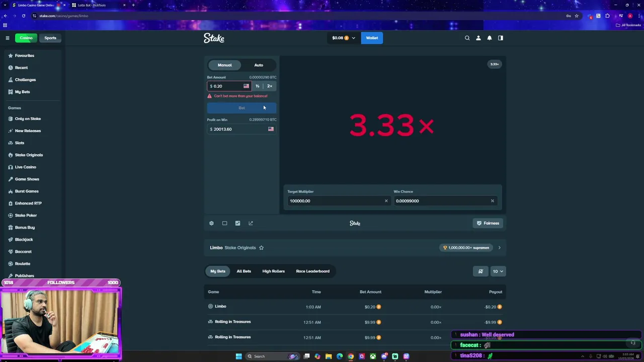Open the Fairness panel
Screen dimensions: 644x362
point(488,223)
